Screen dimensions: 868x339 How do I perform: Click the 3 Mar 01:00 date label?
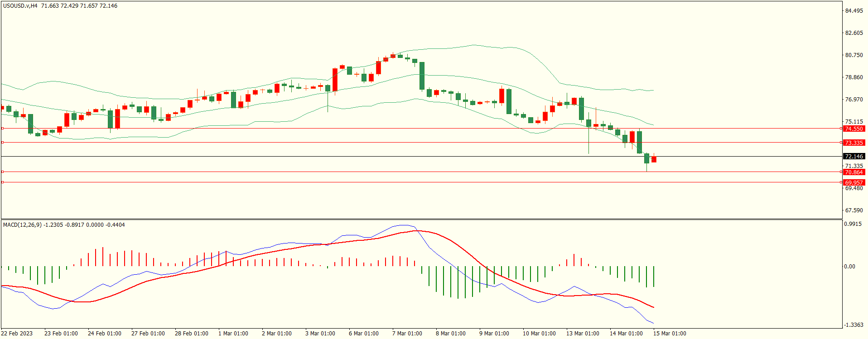coord(320,334)
